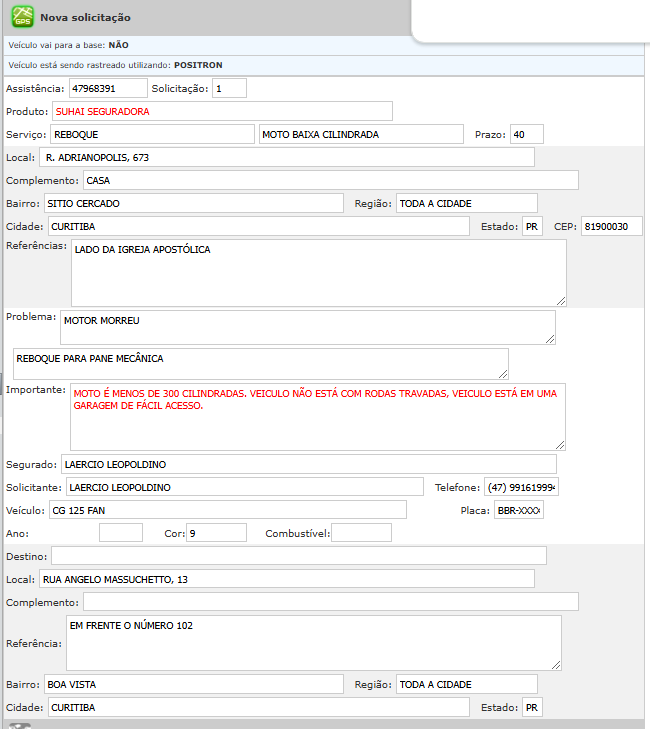Click the Referências textarea LADO DA IGREJA

pos(318,273)
